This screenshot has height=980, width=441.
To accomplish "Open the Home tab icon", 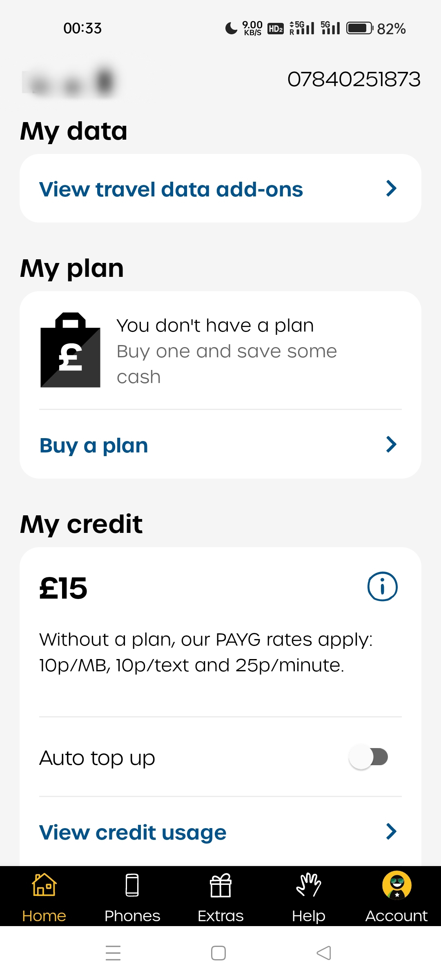I will click(44, 885).
